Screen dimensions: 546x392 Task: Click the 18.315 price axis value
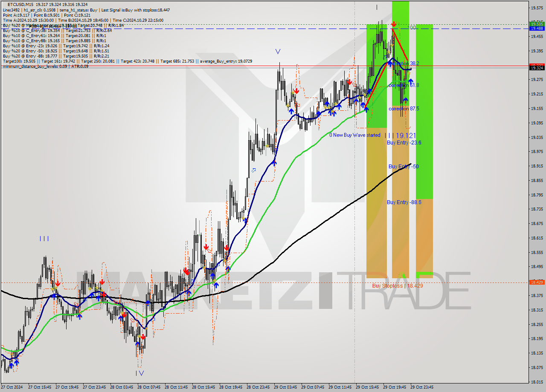(x=537, y=310)
